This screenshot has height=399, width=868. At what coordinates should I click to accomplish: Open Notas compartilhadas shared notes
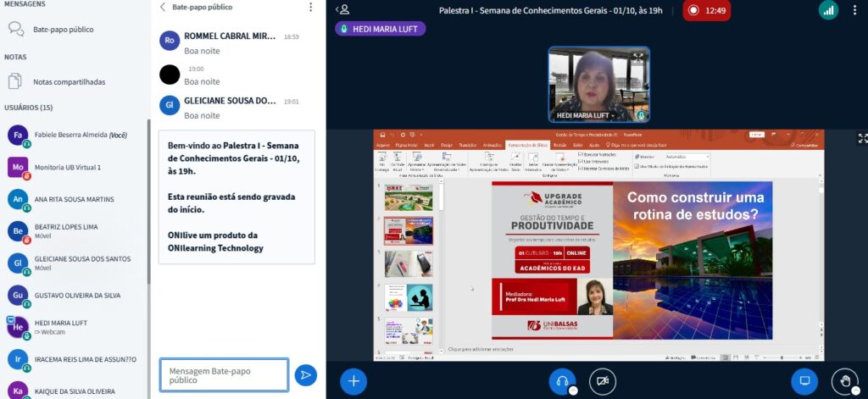(69, 82)
